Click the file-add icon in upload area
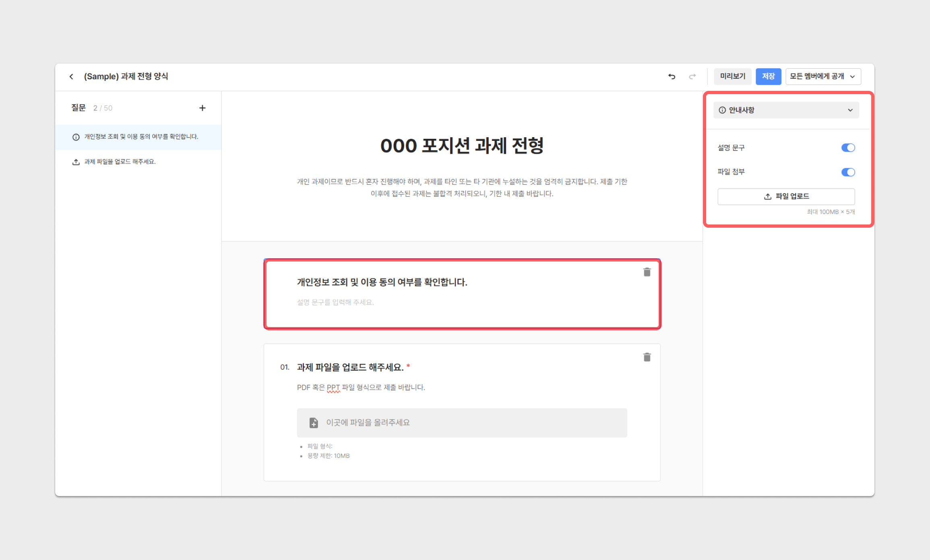This screenshot has width=930, height=560. point(314,423)
